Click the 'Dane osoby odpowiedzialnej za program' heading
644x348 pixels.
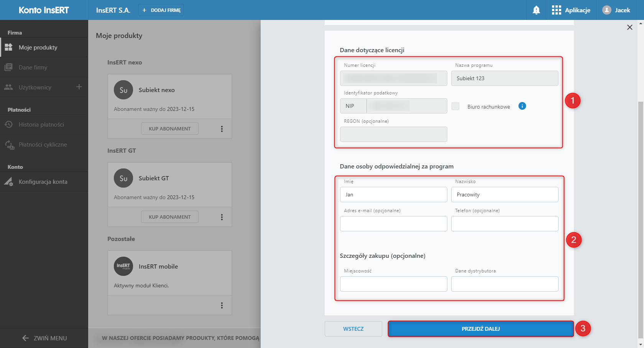coord(397,166)
